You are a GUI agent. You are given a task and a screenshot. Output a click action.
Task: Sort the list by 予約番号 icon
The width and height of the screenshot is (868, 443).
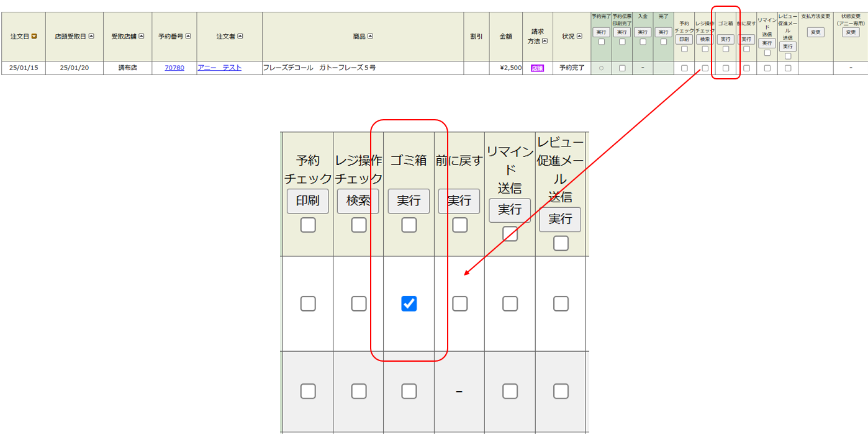coord(188,37)
